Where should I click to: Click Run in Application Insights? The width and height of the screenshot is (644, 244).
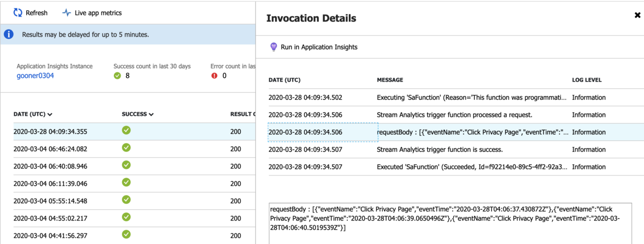(x=319, y=47)
